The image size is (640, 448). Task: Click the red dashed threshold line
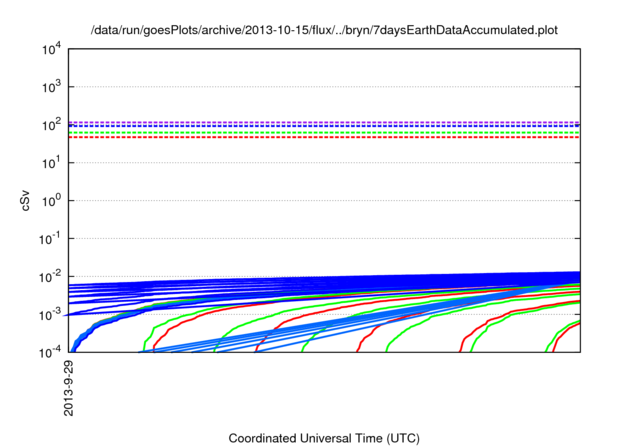[324, 138]
